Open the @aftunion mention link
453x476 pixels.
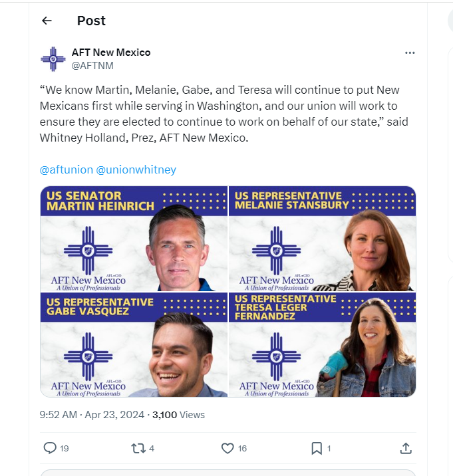tap(67, 170)
